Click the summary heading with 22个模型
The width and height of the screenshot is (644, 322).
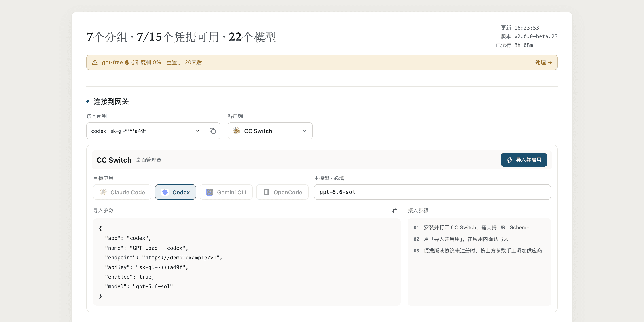[x=181, y=37]
